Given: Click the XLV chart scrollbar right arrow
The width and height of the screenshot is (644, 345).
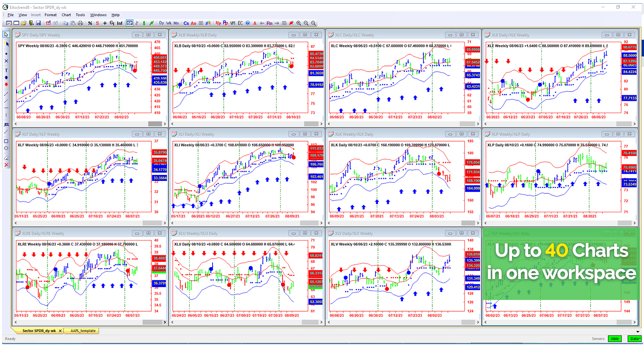Looking at the screenshot, I should [478, 322].
